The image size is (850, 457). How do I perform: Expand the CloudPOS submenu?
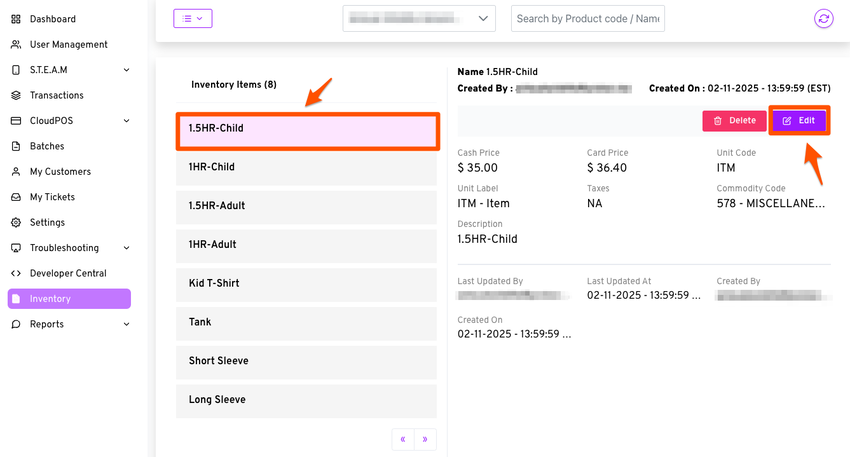126,121
